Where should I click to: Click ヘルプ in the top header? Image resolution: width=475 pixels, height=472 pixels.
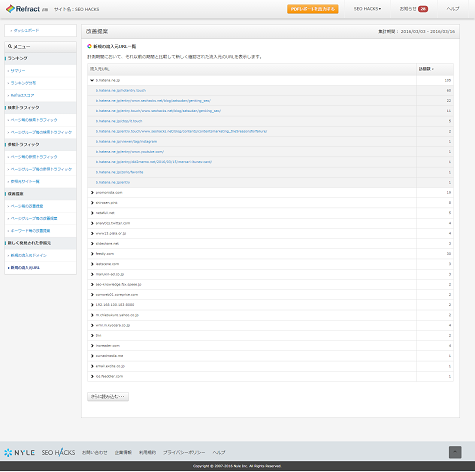[x=453, y=9]
